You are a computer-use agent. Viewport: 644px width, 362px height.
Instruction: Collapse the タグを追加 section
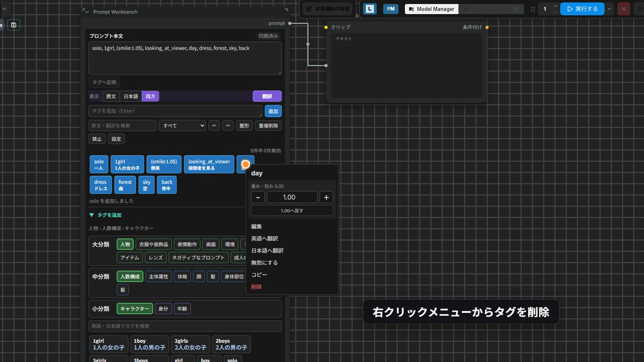105,215
